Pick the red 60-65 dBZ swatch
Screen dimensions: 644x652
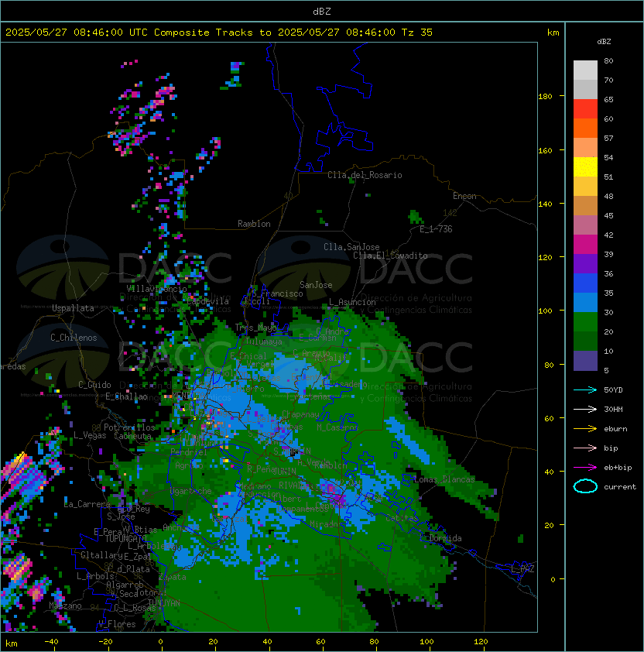point(585,109)
